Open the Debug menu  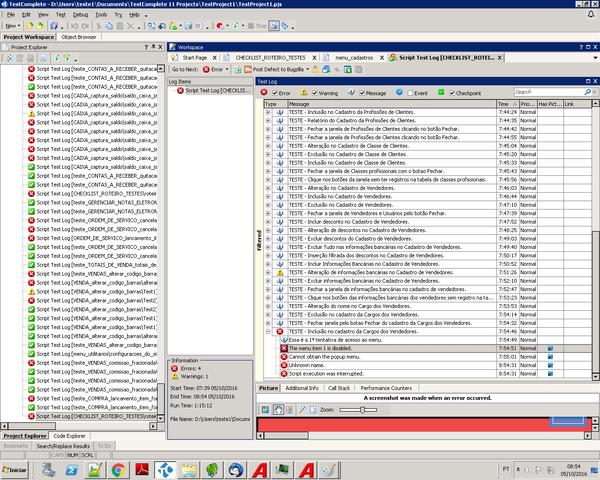[x=80, y=15]
